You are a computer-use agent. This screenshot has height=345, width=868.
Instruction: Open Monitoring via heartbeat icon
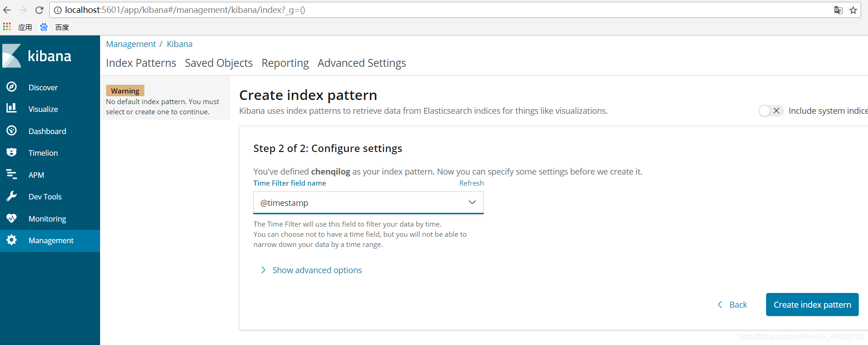point(12,218)
